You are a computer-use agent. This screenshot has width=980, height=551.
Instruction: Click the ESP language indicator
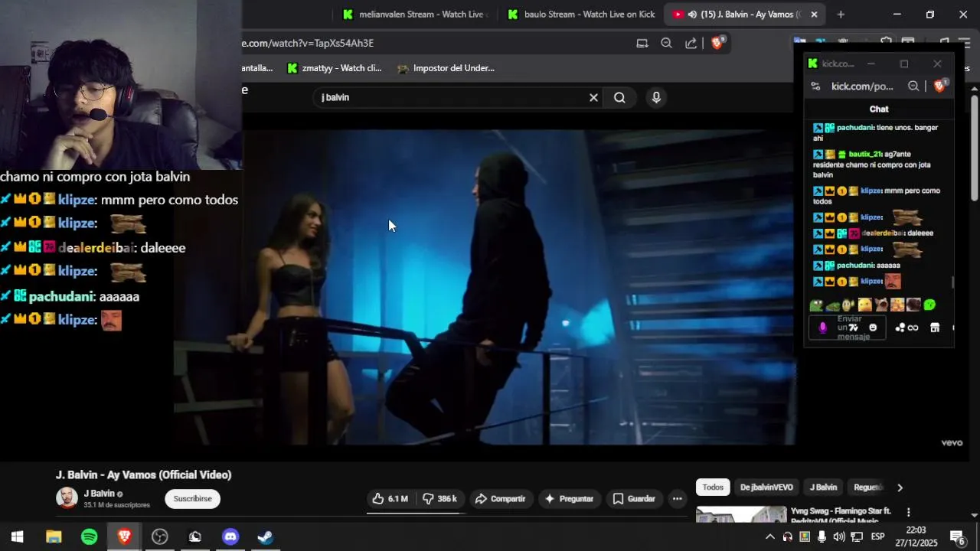pos(878,536)
